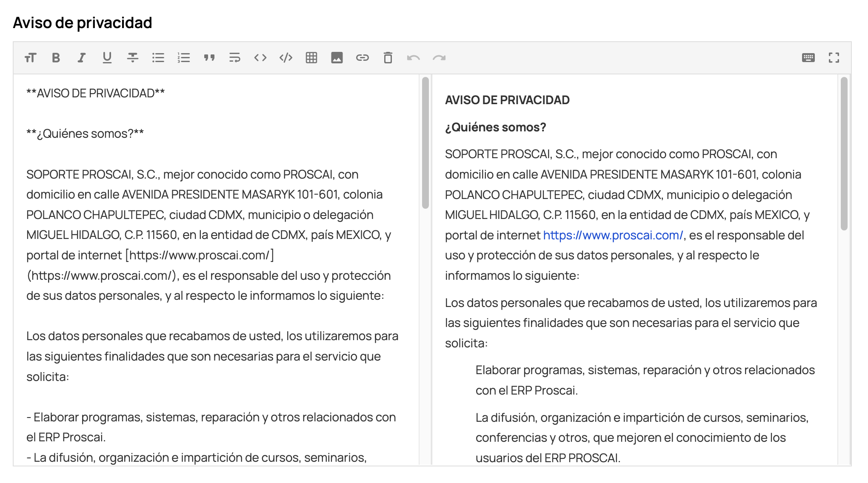The image size is (868, 483).
Task: Insert inline code
Action: click(260, 58)
